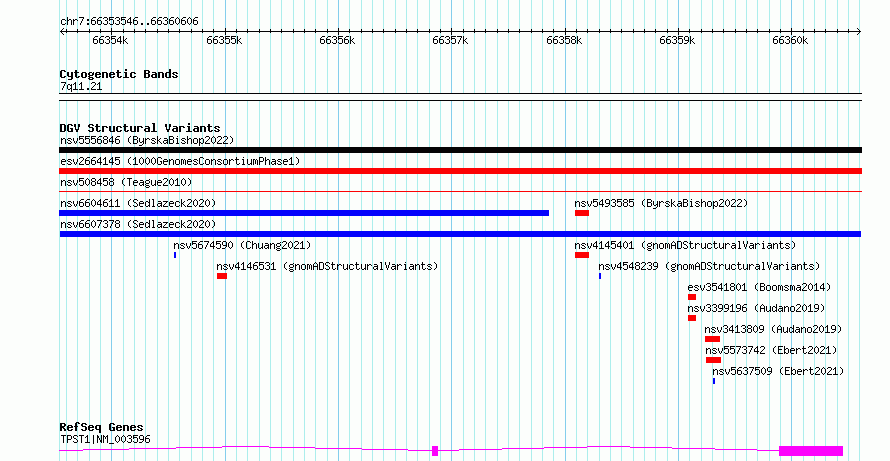The image size is (890, 461).
Task: Open nsv3399196 (Audano2019) label
Action: click(757, 308)
